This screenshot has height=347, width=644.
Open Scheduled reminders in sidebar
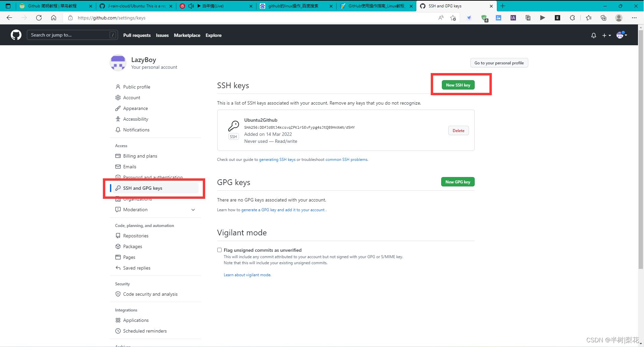click(x=144, y=331)
